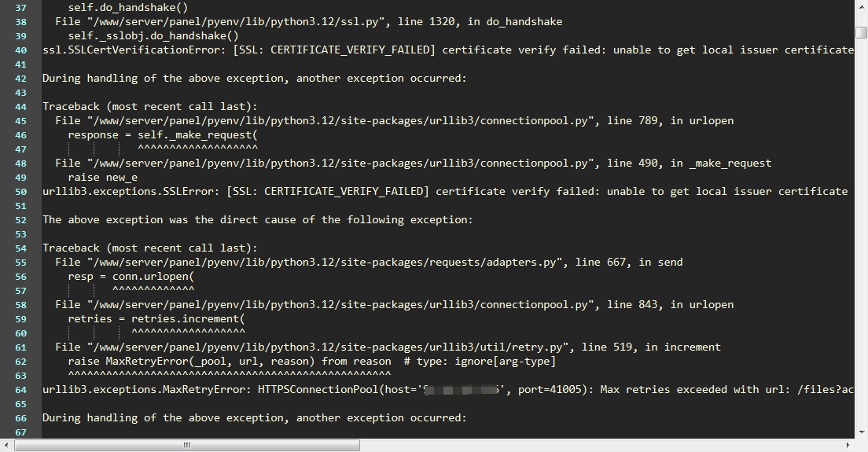This screenshot has height=452, width=868.
Task: Click 'self._sslobj.do_handshake()' on line 39
Action: [x=153, y=36]
